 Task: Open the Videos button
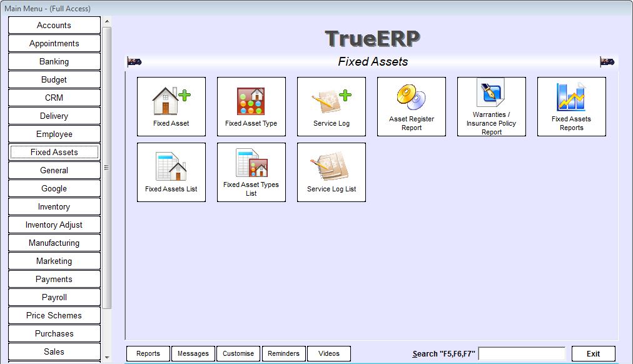click(x=329, y=353)
